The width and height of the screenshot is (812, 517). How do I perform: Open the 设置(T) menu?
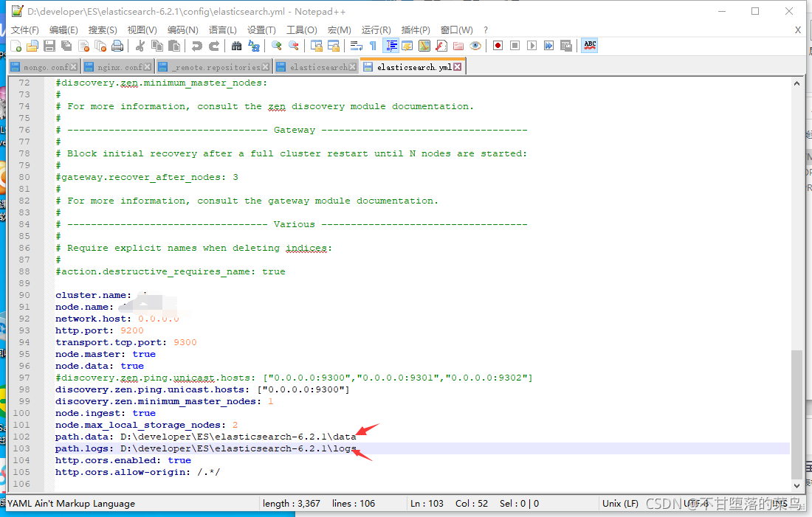(x=261, y=30)
